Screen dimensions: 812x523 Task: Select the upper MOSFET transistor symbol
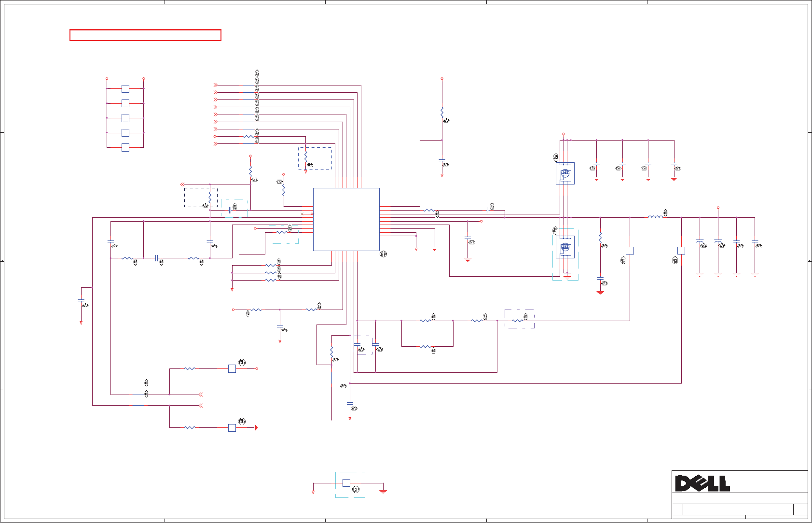coord(565,173)
